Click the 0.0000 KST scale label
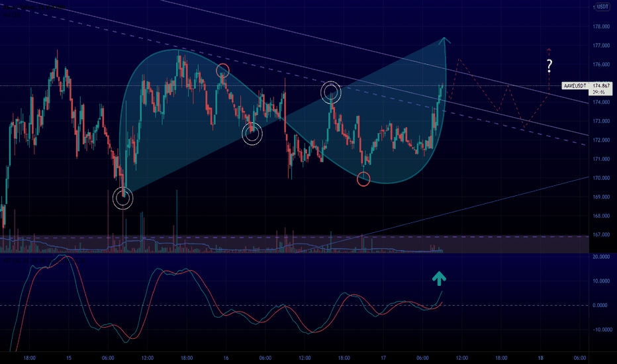 (x=600, y=305)
